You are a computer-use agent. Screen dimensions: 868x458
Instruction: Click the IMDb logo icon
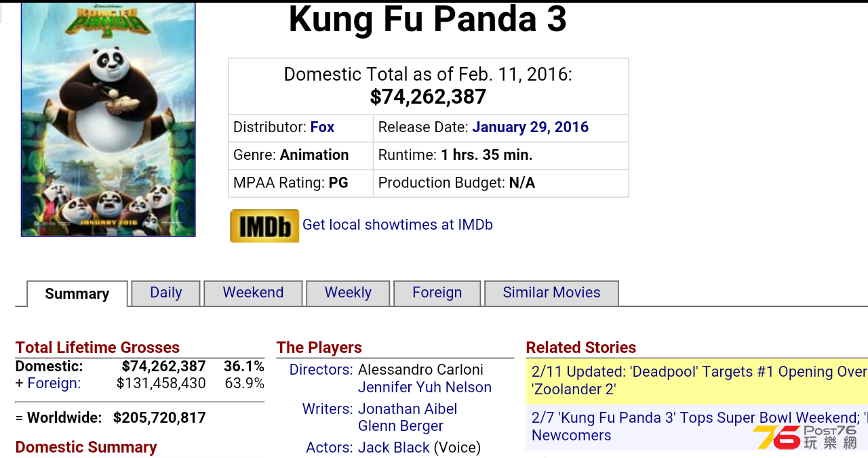(264, 226)
